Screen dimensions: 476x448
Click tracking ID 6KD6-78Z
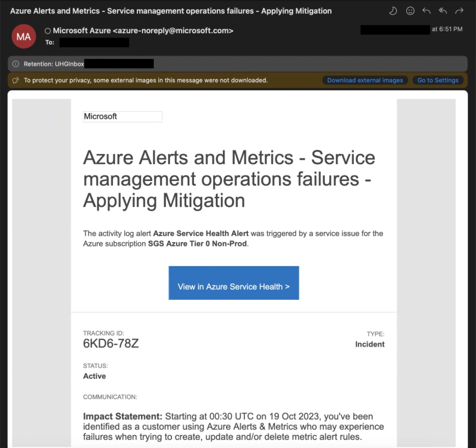111,343
